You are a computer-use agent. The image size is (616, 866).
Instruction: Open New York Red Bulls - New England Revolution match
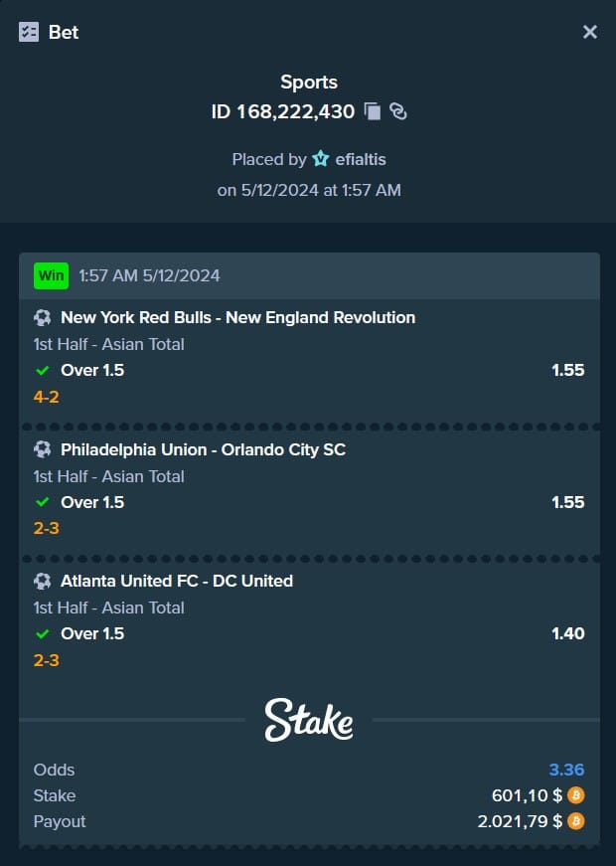(237, 318)
